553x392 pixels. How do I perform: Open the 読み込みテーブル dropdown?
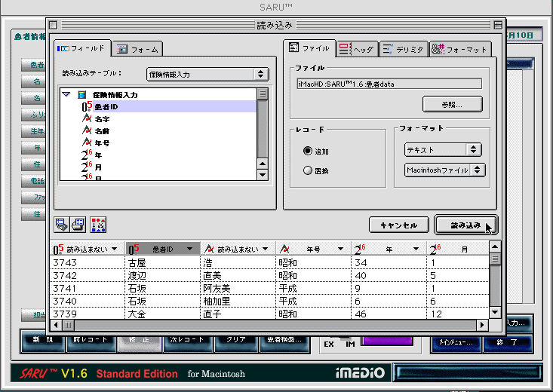tap(207, 74)
